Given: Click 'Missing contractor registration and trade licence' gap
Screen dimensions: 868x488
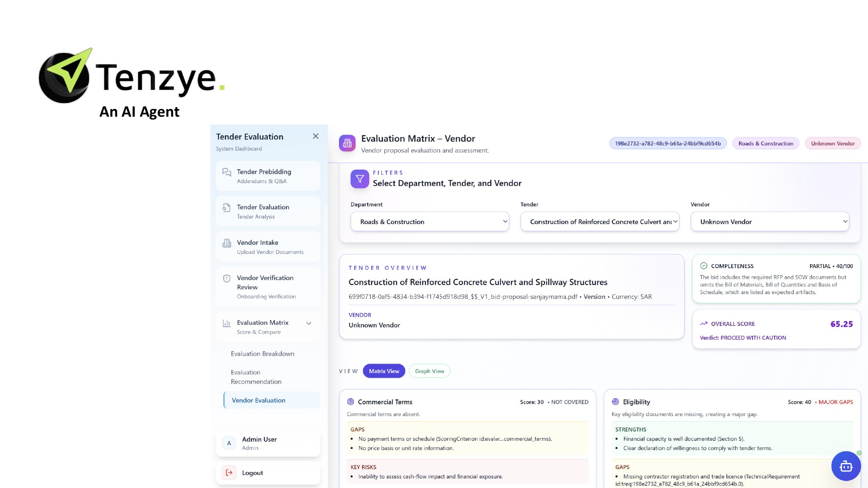Looking at the screenshot, I should 707,480.
